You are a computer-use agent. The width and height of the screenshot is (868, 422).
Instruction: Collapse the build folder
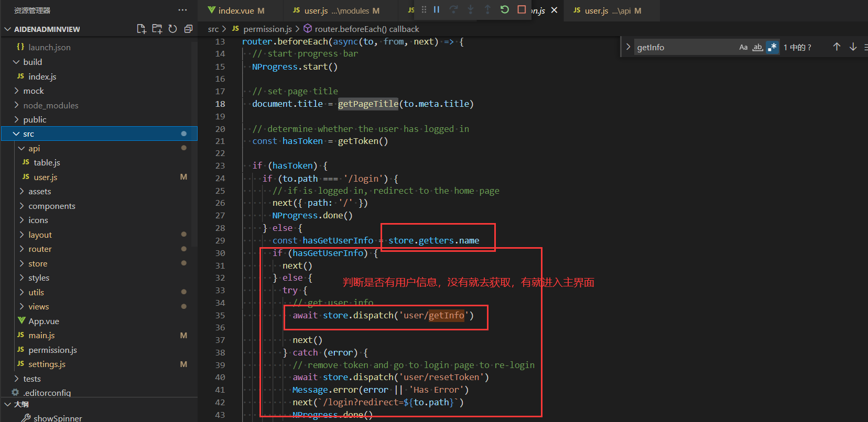click(32, 62)
